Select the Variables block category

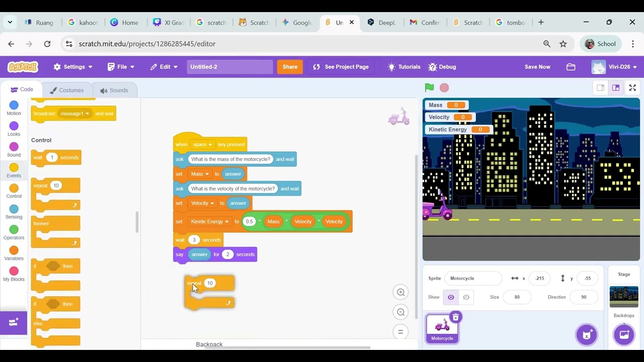pyautogui.click(x=14, y=253)
